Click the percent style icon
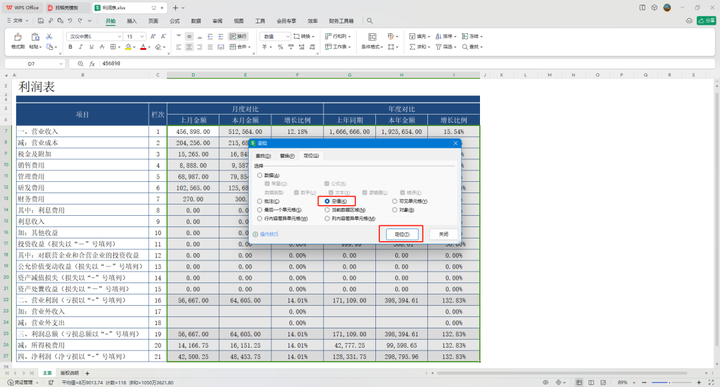 (280, 47)
